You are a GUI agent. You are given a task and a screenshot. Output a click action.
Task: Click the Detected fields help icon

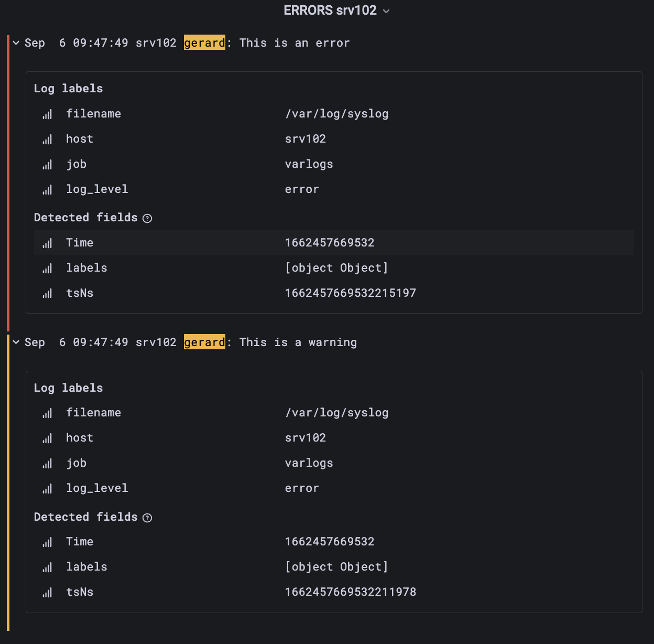coord(147,218)
